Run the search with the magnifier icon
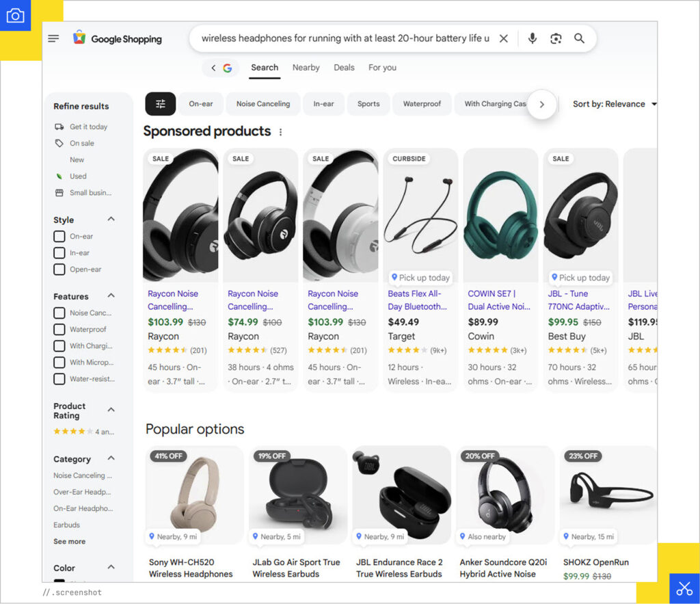 pos(579,38)
